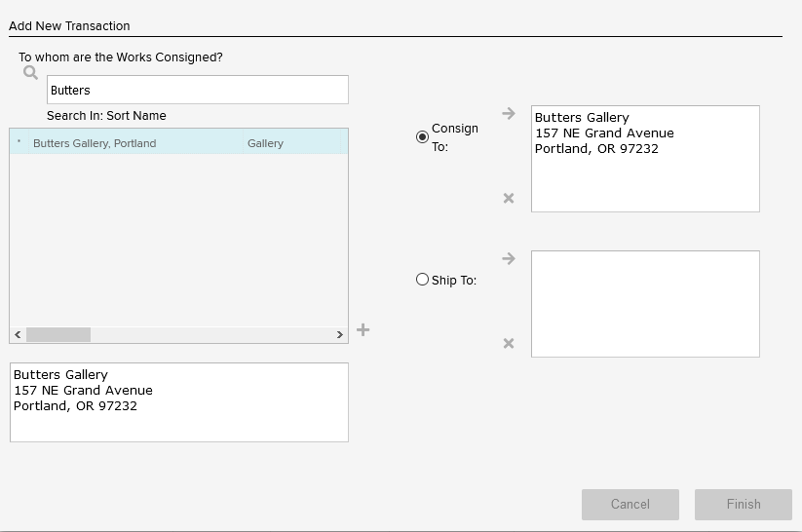Open the Search In: Sort Name option
Screen dimensions: 802x532
click(106, 116)
